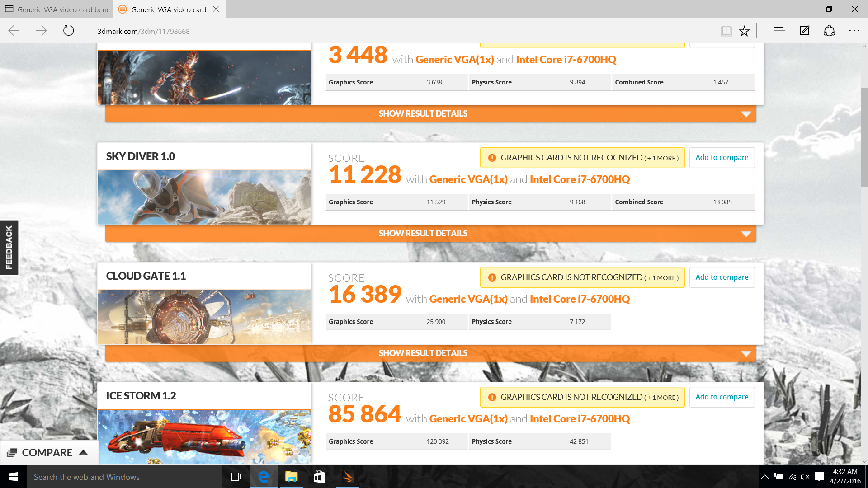Switch to the first Generic VGA video card tab

click(57, 9)
